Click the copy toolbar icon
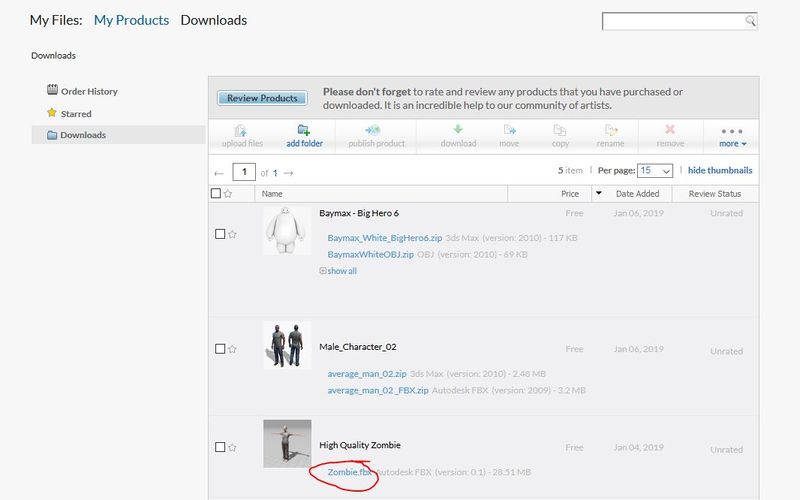Image resolution: width=800 pixels, height=500 pixels. coord(560,130)
